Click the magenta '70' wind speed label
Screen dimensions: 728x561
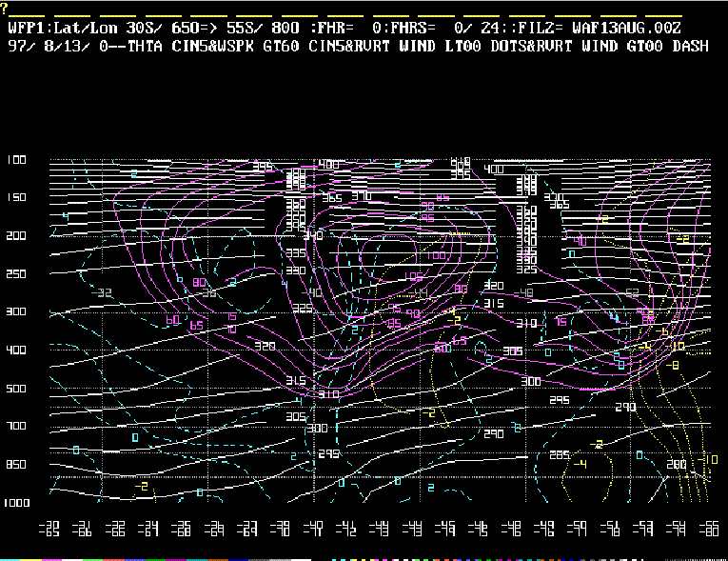pos(231,329)
